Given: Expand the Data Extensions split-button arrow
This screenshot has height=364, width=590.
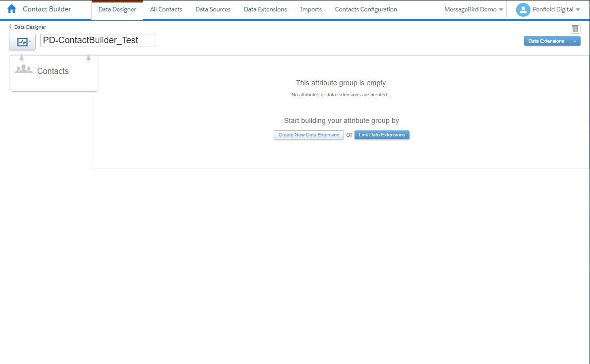Looking at the screenshot, I should [575, 41].
